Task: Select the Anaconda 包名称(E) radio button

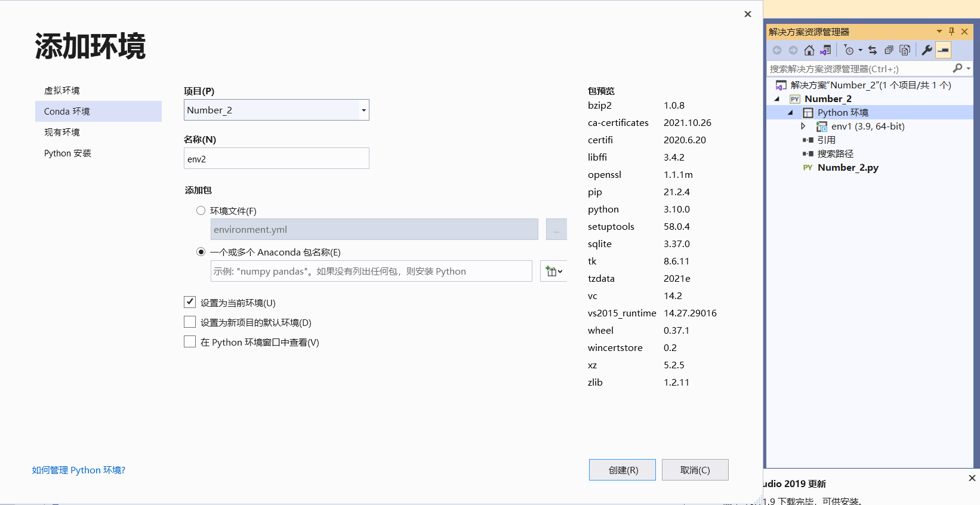Action: (201, 252)
